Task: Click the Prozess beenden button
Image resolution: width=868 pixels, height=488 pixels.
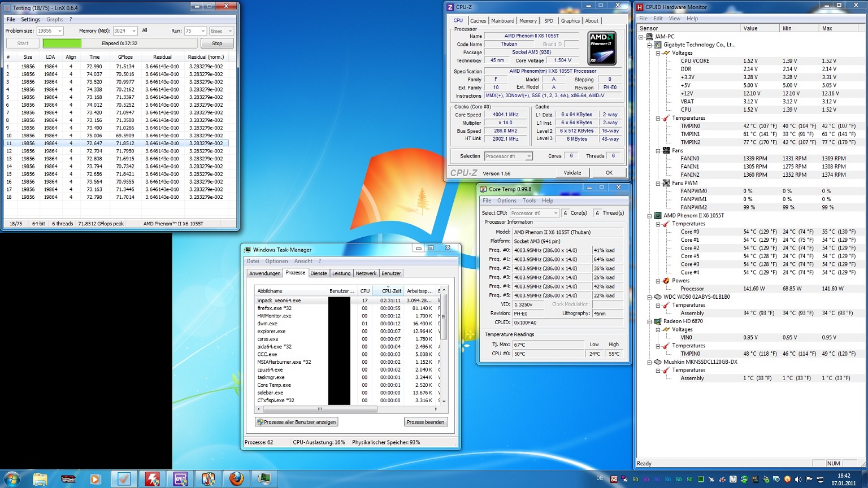Action: pyautogui.click(x=426, y=422)
